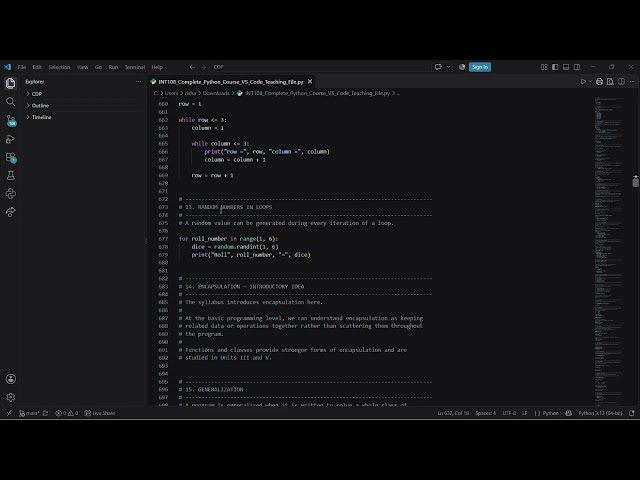
Task: Open the Terminal menu
Action: pyautogui.click(x=135, y=67)
